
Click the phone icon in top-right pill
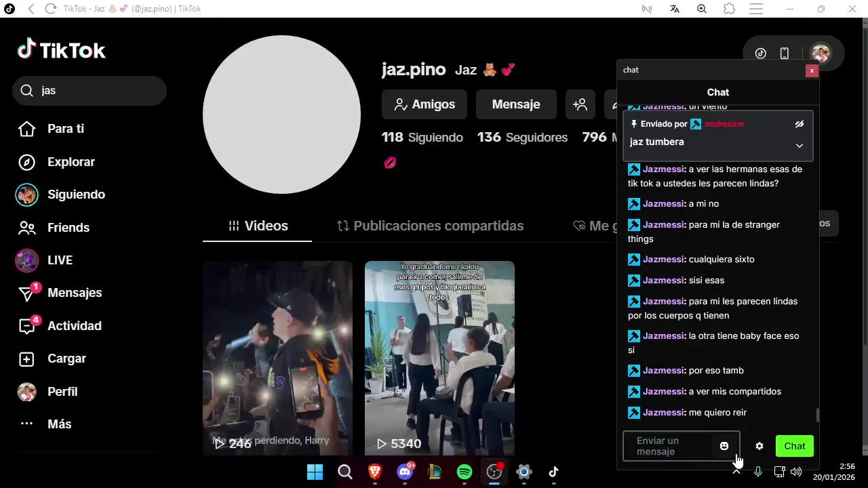[785, 54]
